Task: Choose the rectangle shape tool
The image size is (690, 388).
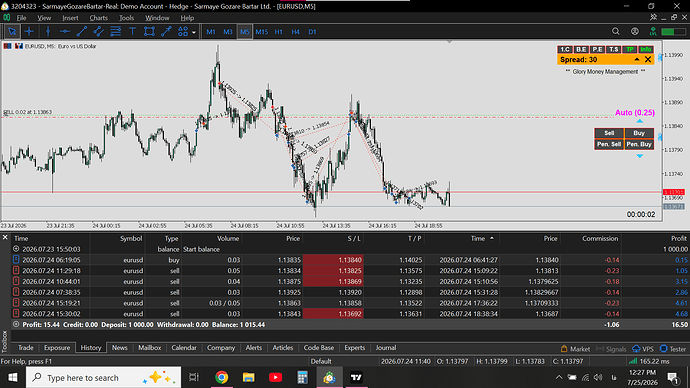Action: coord(149,32)
